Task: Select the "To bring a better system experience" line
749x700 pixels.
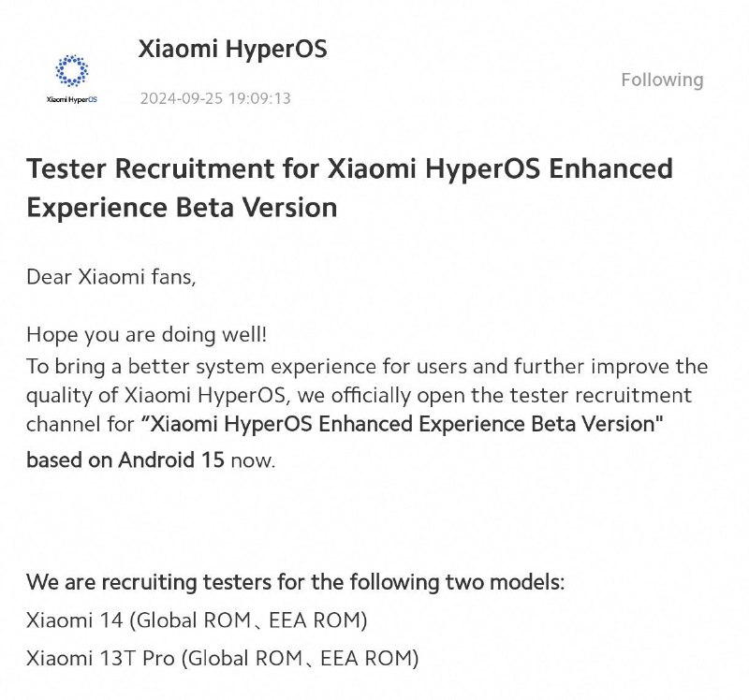Action: point(367,366)
